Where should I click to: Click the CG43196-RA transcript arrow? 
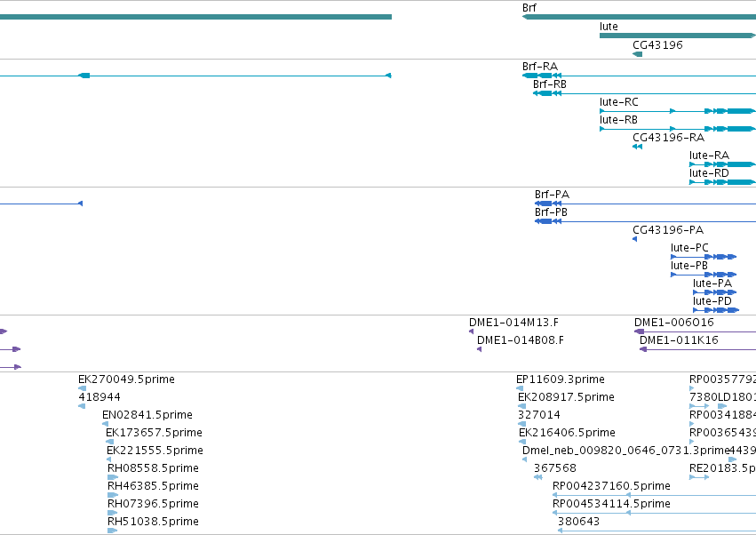tap(637, 147)
